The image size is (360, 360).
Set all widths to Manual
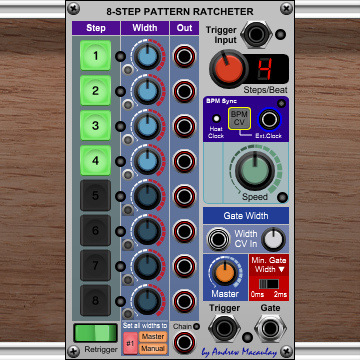[153, 349]
